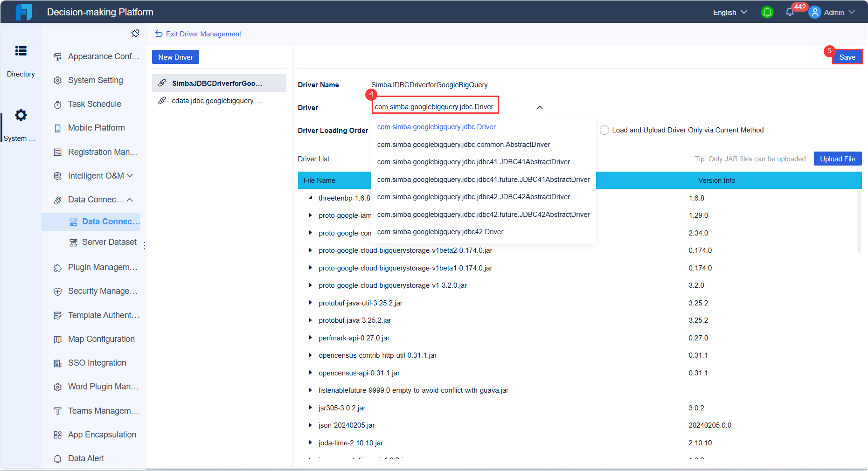The width and height of the screenshot is (868, 471).
Task: Choose com.simba.googlebigquery.jdbc.jdbc42.Driver option
Action: pos(484,232)
